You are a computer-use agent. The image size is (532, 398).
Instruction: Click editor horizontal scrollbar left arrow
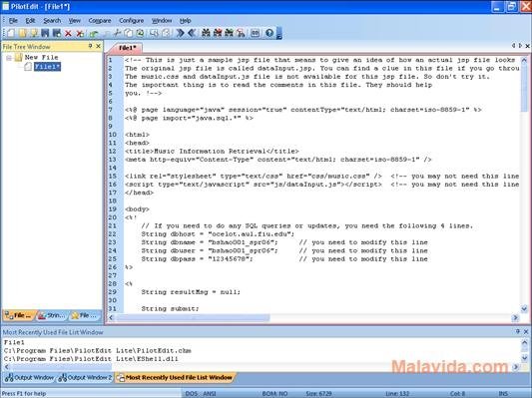pos(111,317)
